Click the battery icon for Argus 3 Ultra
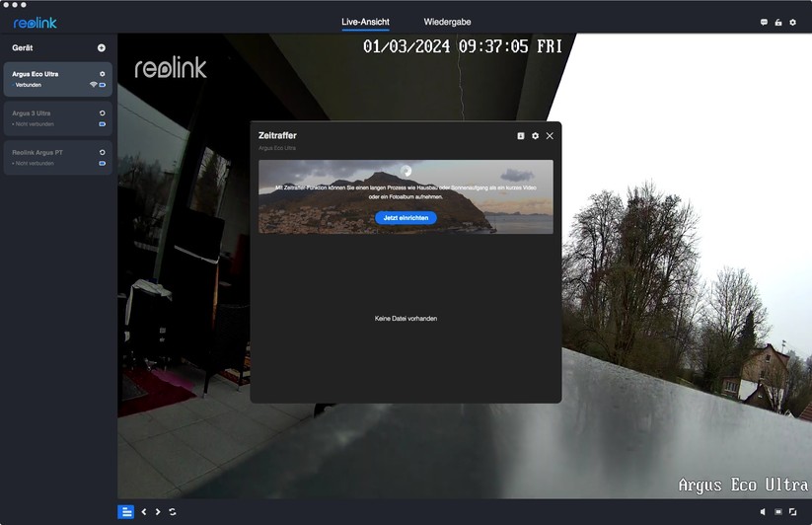 [102, 124]
